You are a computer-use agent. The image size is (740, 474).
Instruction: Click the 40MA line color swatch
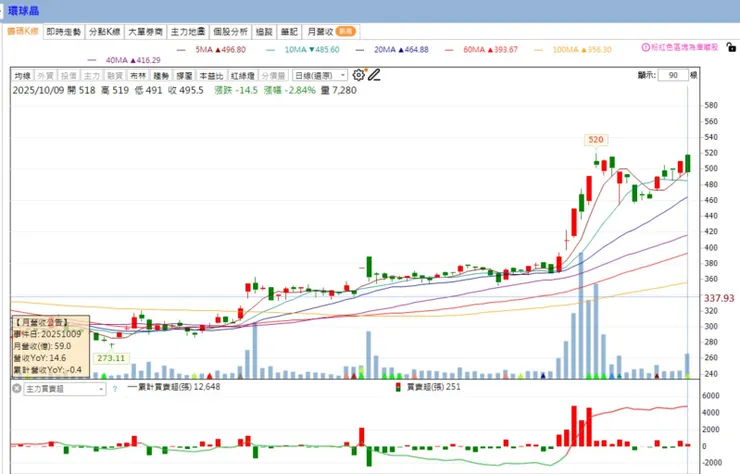pyautogui.click(x=92, y=60)
